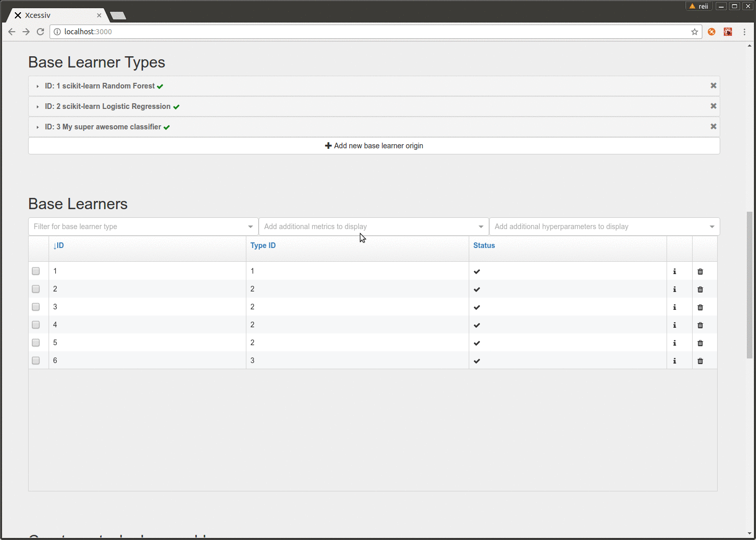Remove scikit-learn Logistic Regression origin
This screenshot has width=756, height=540.
(713, 106)
